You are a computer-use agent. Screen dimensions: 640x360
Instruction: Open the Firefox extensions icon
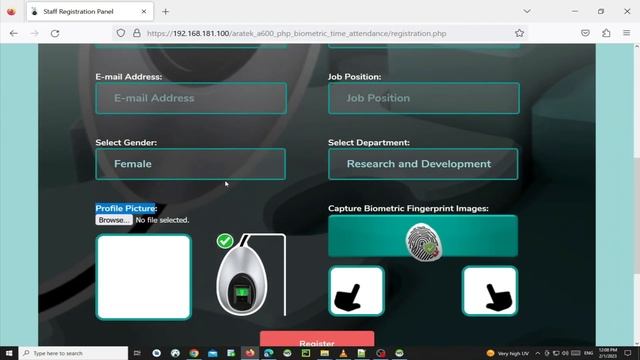606,33
